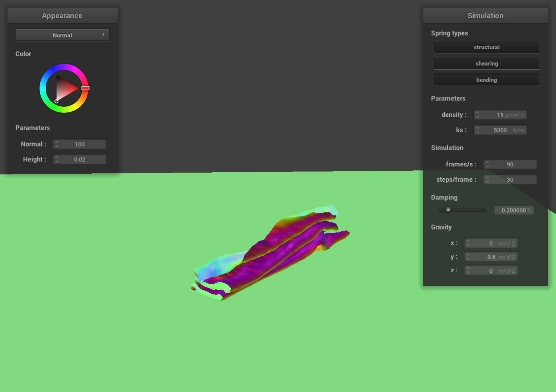
Task: Click the gravity y field showing -9.8
Action: click(491, 257)
